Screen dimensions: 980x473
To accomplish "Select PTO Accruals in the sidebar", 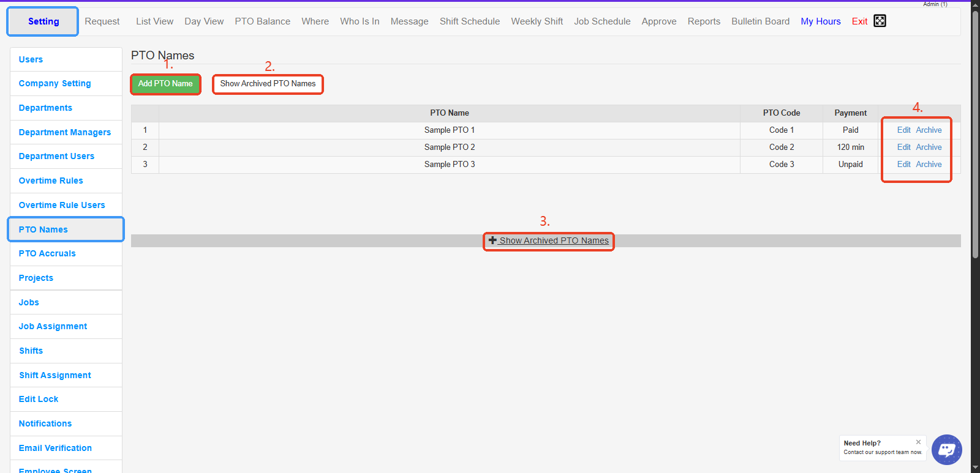I will coord(47,253).
